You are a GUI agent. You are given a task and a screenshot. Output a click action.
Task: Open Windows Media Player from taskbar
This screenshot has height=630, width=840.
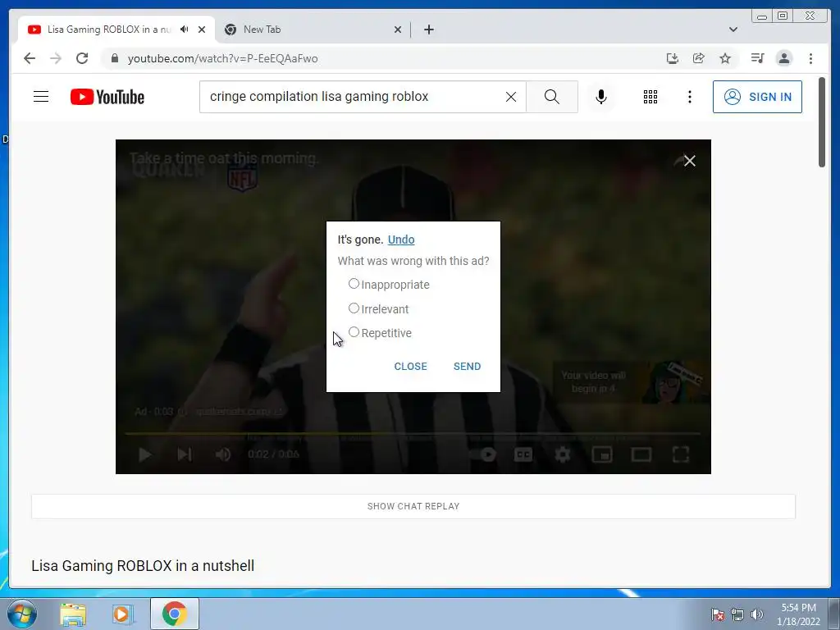pos(123,614)
